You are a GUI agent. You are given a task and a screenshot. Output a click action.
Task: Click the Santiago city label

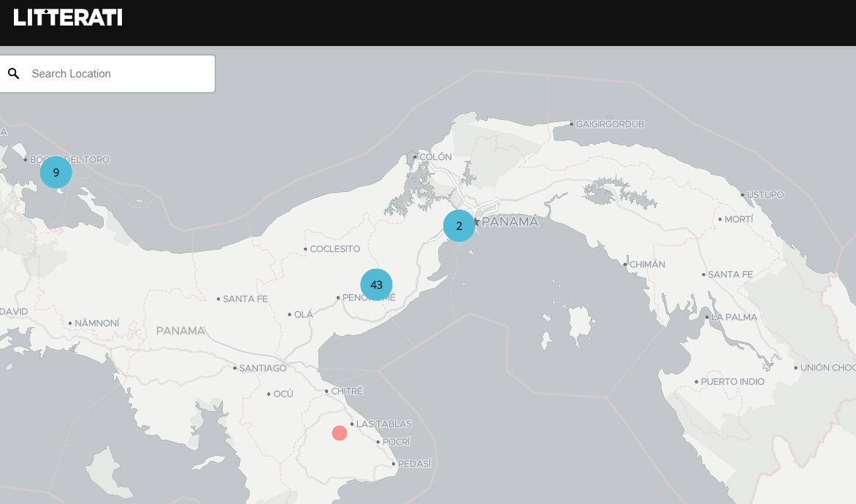[x=262, y=368]
